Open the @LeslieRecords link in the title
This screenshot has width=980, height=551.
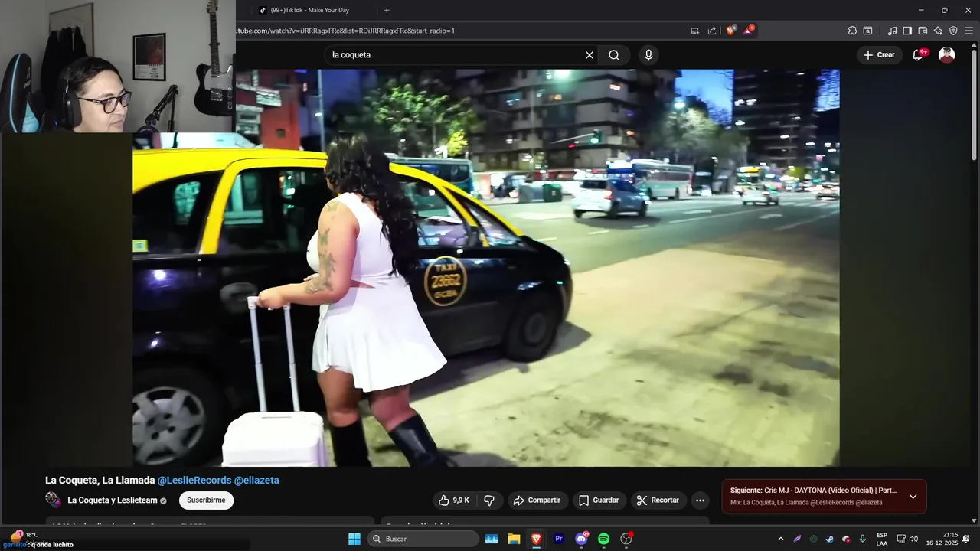pos(194,481)
